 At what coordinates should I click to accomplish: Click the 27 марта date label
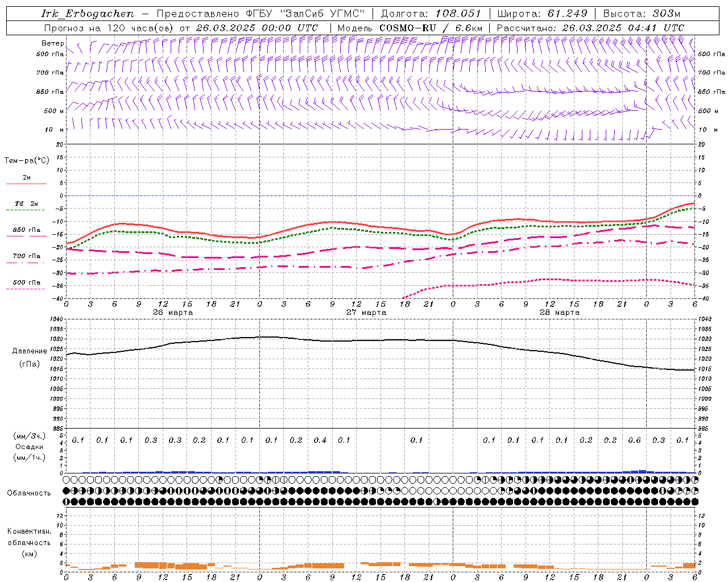click(366, 313)
